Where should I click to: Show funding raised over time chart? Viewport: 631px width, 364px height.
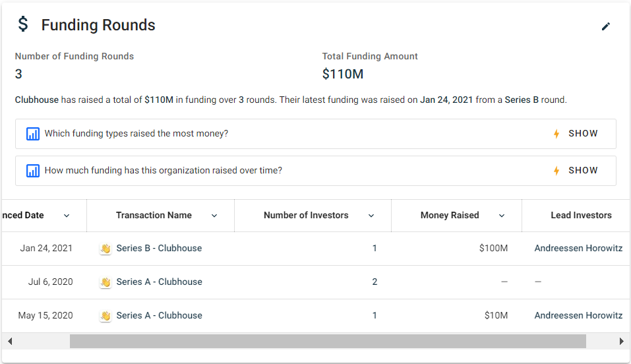coord(583,170)
